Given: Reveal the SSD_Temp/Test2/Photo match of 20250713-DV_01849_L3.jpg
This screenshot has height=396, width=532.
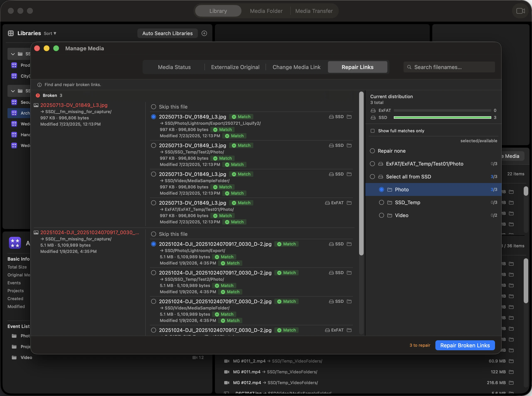Looking at the screenshot, I should (x=349, y=146).
